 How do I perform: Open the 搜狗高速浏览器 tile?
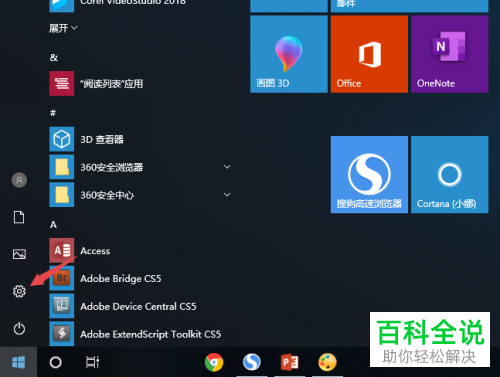pos(369,174)
